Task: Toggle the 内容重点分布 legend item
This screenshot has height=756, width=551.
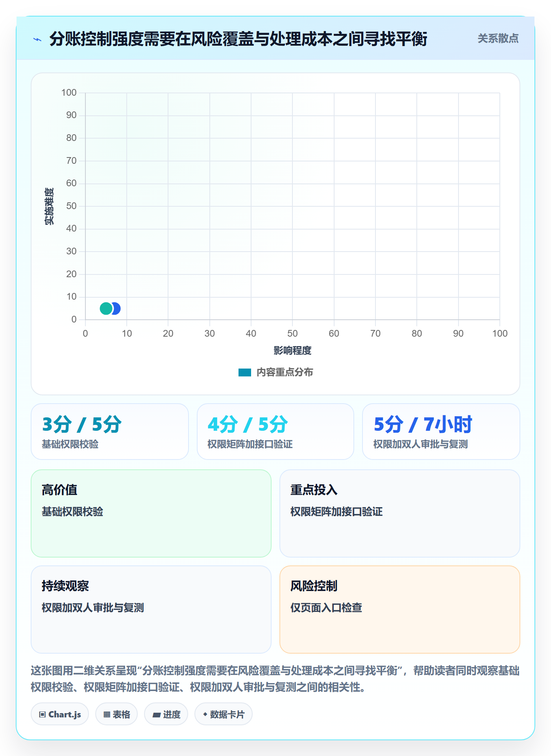Action: pyautogui.click(x=275, y=372)
